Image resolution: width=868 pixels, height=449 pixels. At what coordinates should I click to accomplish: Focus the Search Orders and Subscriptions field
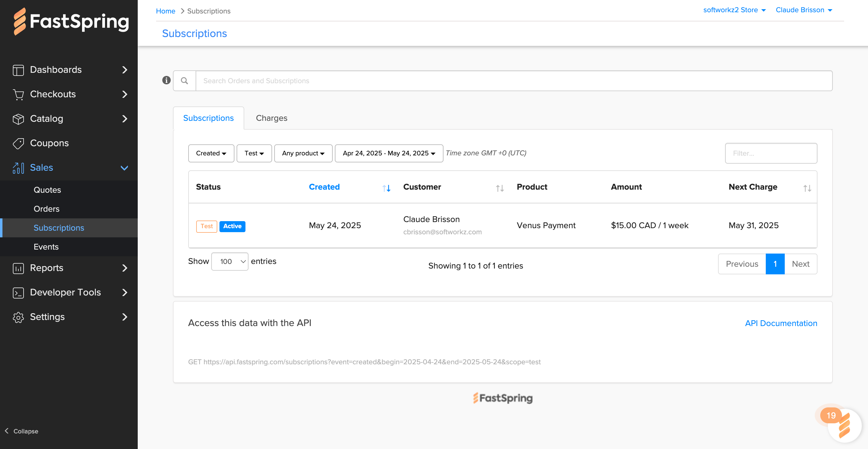pyautogui.click(x=514, y=81)
